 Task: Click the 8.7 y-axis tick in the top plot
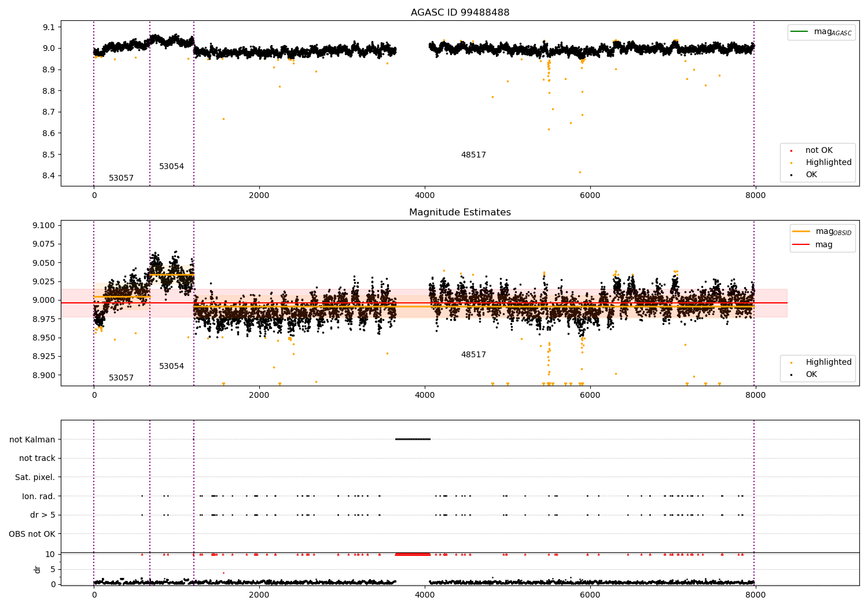(x=49, y=112)
